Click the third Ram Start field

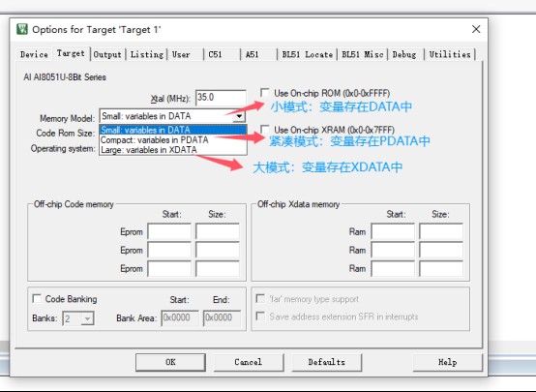point(393,268)
